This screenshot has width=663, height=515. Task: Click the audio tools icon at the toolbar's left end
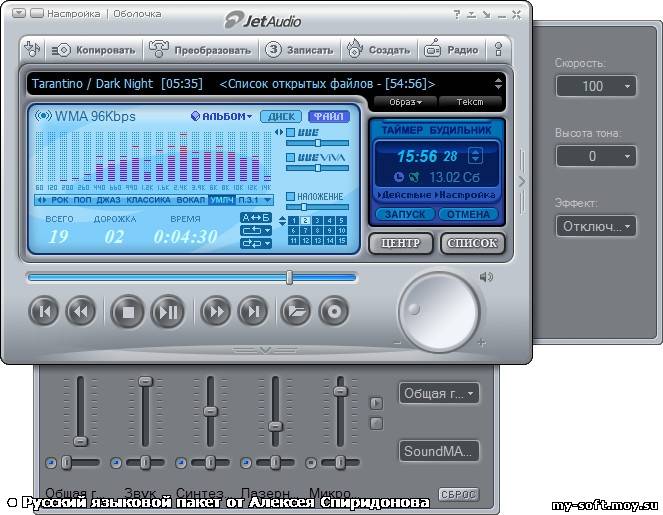coord(32,49)
